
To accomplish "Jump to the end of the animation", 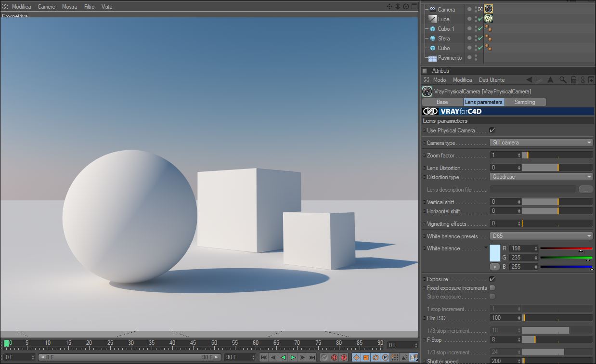I will tap(312, 357).
